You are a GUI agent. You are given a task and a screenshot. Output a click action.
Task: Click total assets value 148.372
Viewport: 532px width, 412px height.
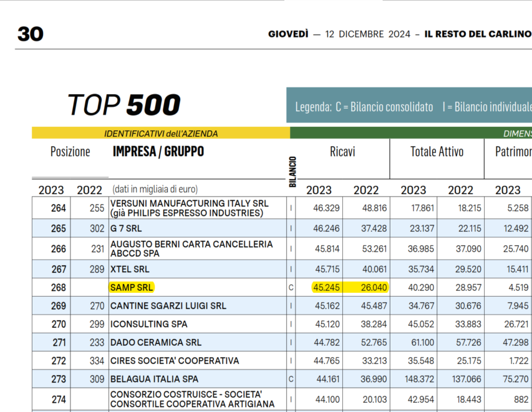click(419, 379)
